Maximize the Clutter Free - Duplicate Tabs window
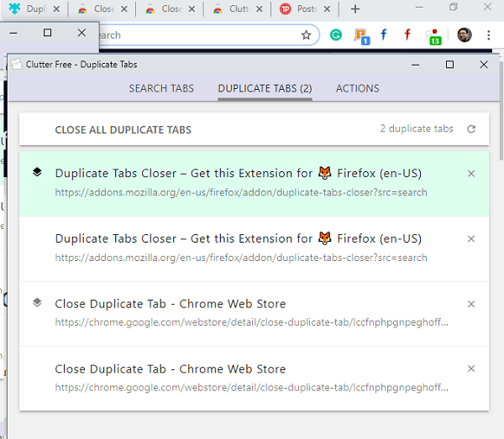 (449, 65)
